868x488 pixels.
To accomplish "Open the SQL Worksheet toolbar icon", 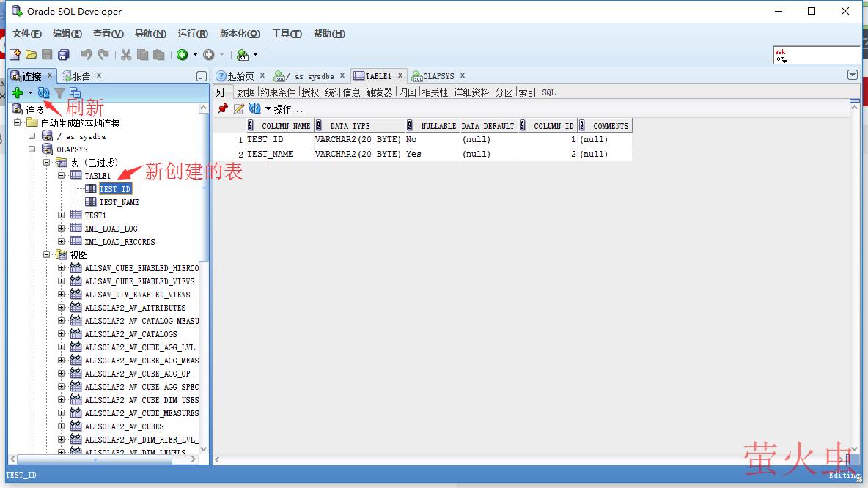I will click(x=243, y=55).
